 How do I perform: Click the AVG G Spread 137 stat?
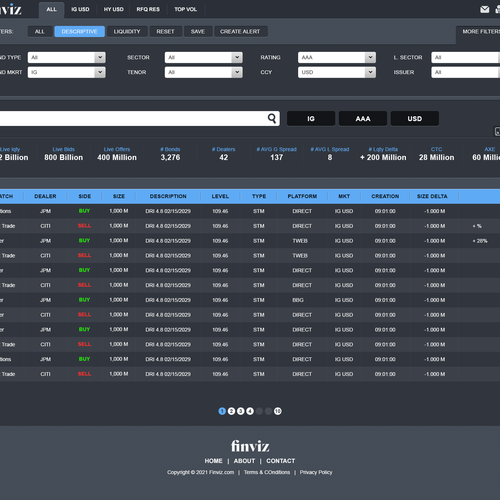[277, 154]
